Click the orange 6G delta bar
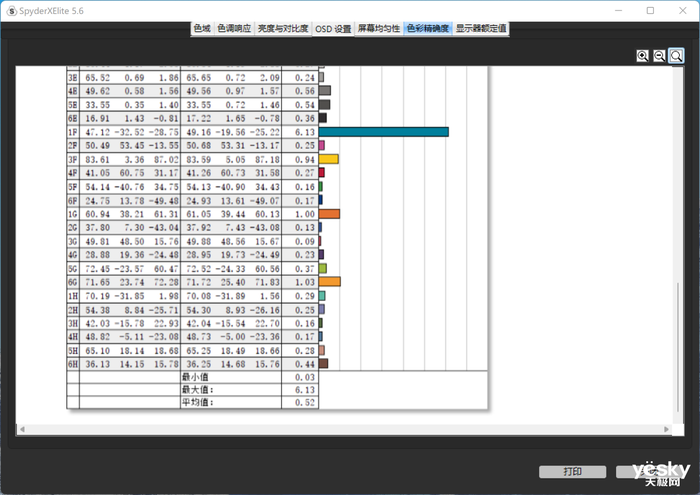The image size is (700, 495). 330,281
